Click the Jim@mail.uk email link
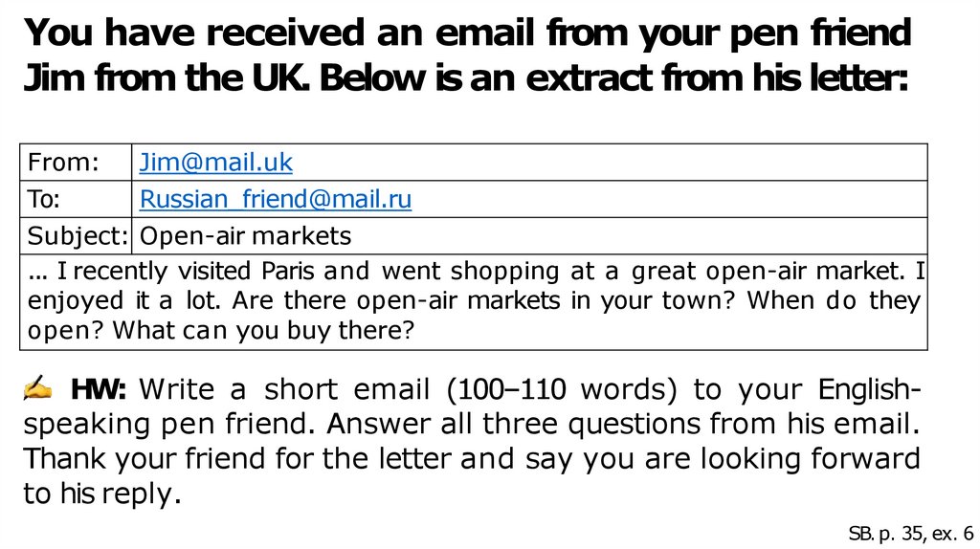 tap(215, 163)
